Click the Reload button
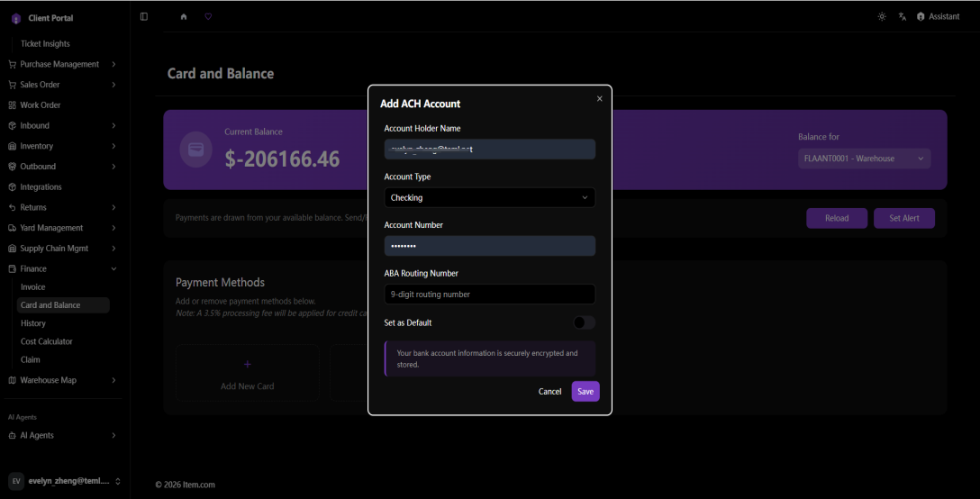 pos(837,218)
